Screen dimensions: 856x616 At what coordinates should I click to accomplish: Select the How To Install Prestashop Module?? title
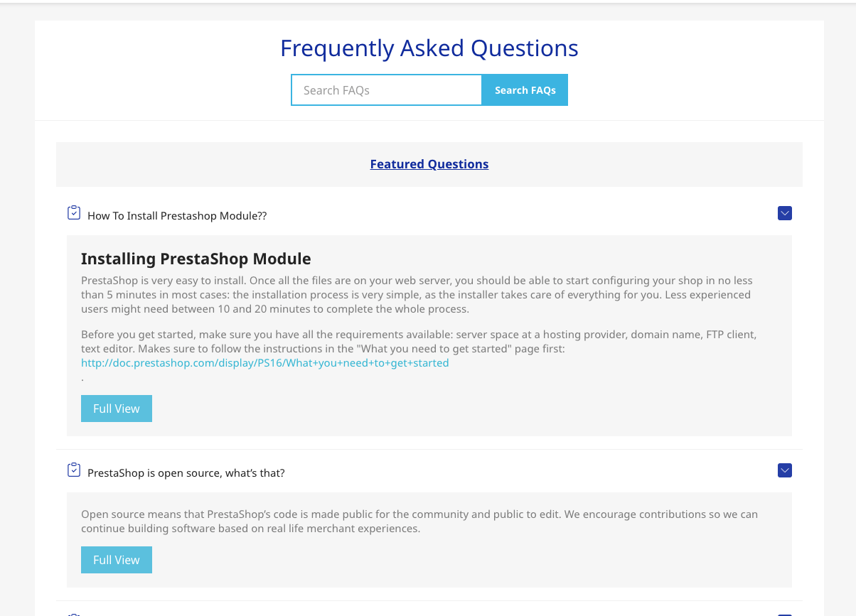[177, 216]
